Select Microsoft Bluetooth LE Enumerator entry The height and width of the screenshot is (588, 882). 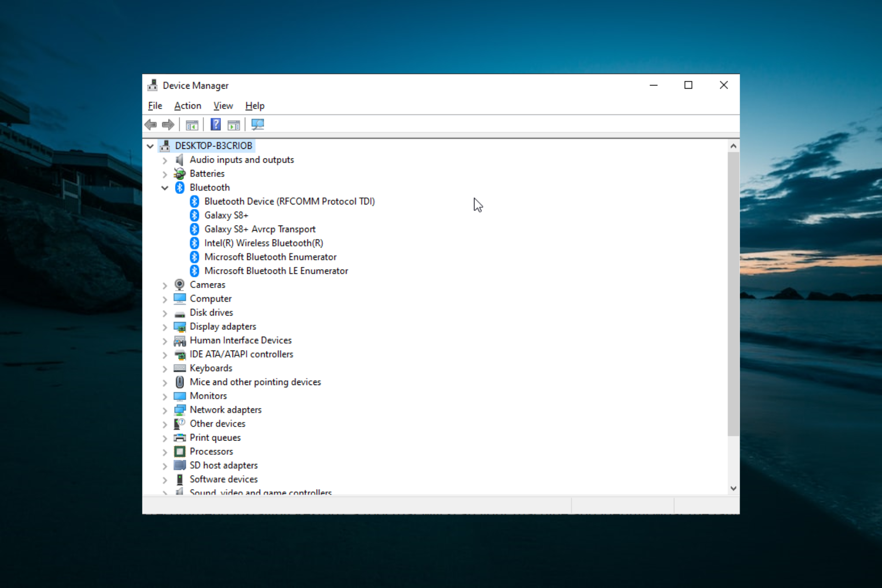click(276, 271)
